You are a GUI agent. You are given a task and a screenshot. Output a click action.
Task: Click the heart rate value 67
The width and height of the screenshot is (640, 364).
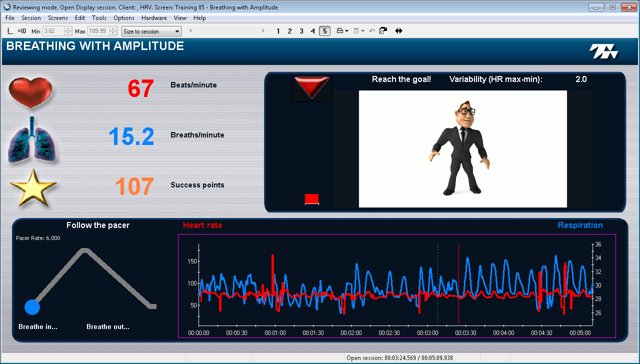[x=140, y=88]
